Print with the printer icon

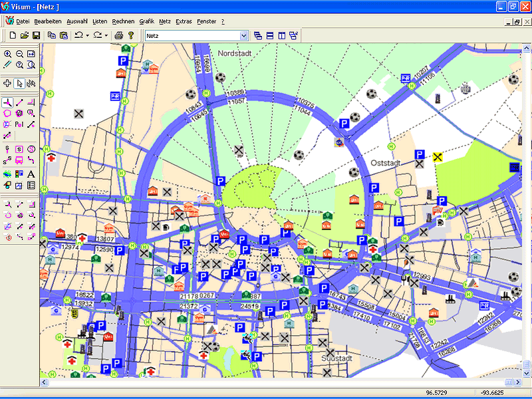[x=119, y=35]
